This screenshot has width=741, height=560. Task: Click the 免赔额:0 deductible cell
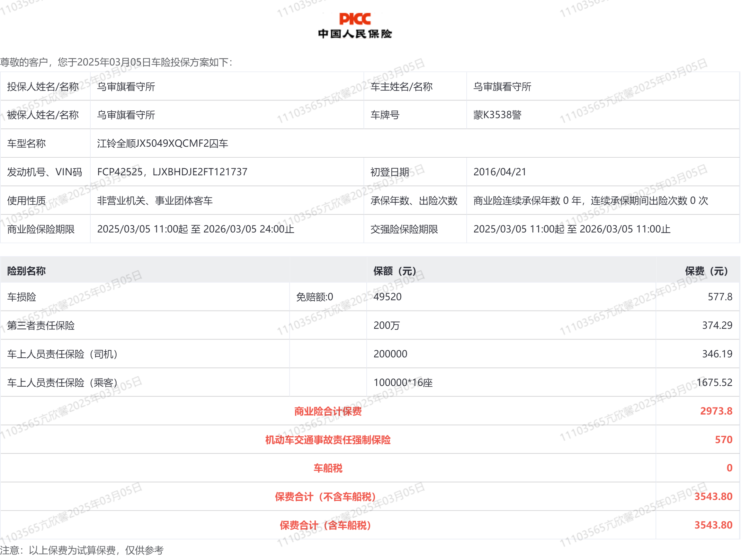point(314,297)
